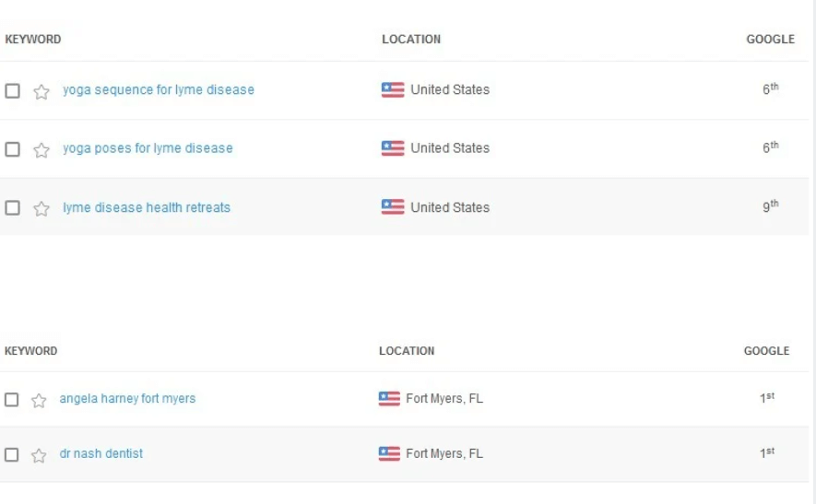Screen dimensions: 816x504
Task: Open the 'lyme disease health retreats' keyword link
Action: [147, 207]
